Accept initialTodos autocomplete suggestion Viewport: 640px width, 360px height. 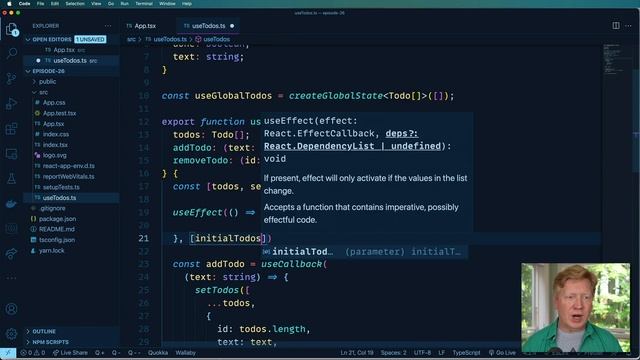tap(364, 252)
